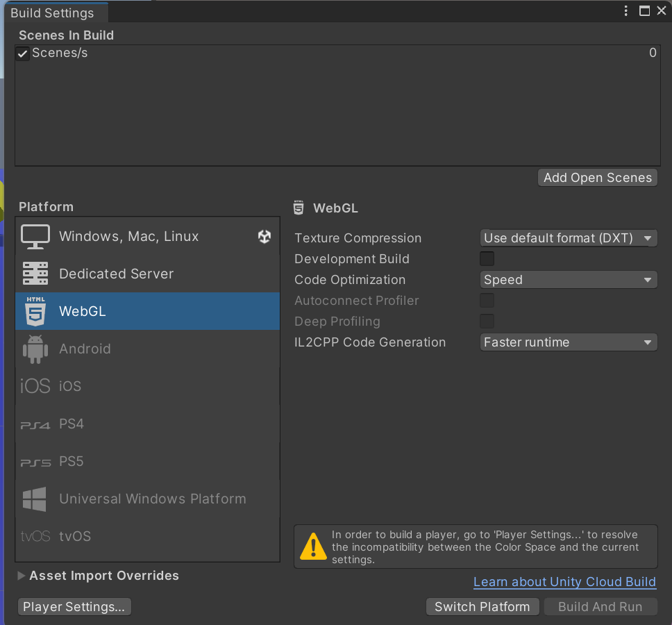Click the Deep Profiling label
The image size is (672, 625).
pyautogui.click(x=337, y=321)
